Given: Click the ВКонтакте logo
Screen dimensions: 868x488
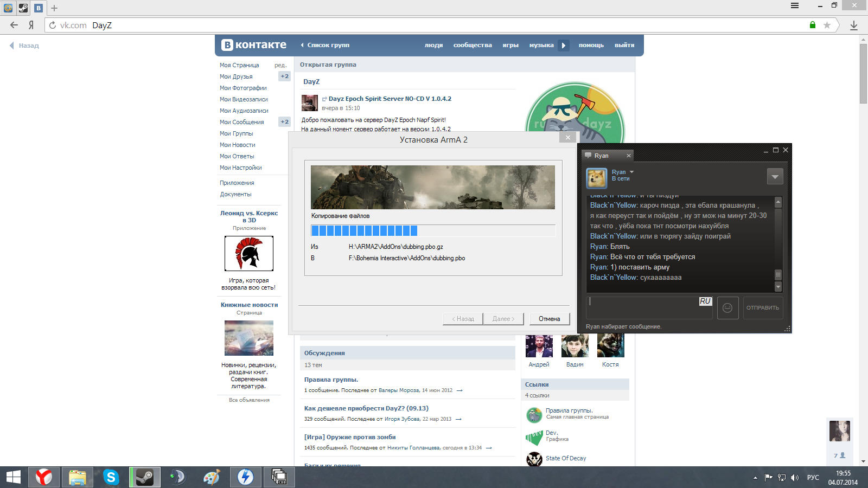Looking at the screenshot, I should pyautogui.click(x=254, y=45).
